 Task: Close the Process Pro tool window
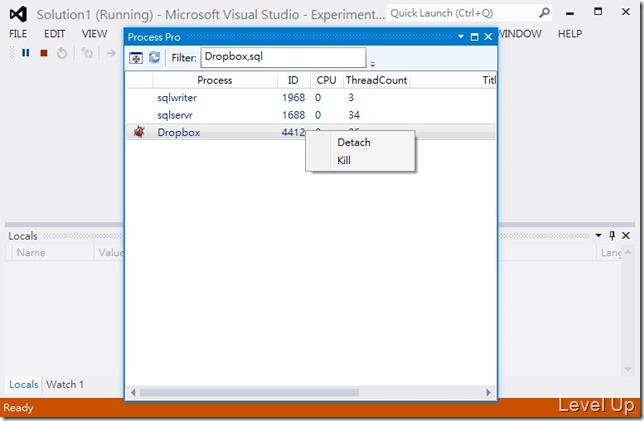point(488,37)
